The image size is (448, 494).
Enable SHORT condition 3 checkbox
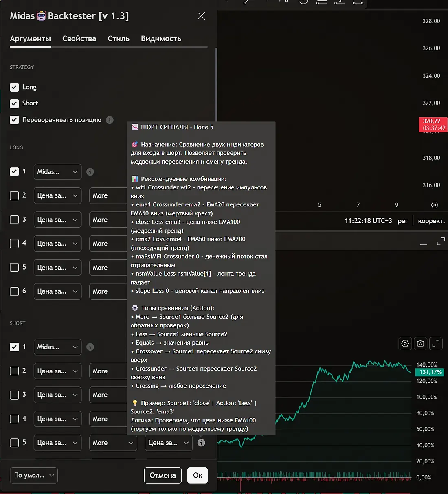(14, 395)
